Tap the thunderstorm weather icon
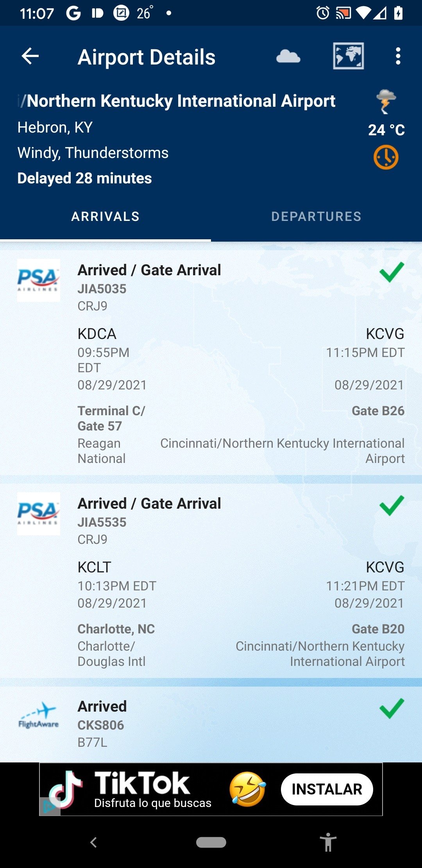Image resolution: width=422 pixels, height=868 pixels. pyautogui.click(x=386, y=102)
